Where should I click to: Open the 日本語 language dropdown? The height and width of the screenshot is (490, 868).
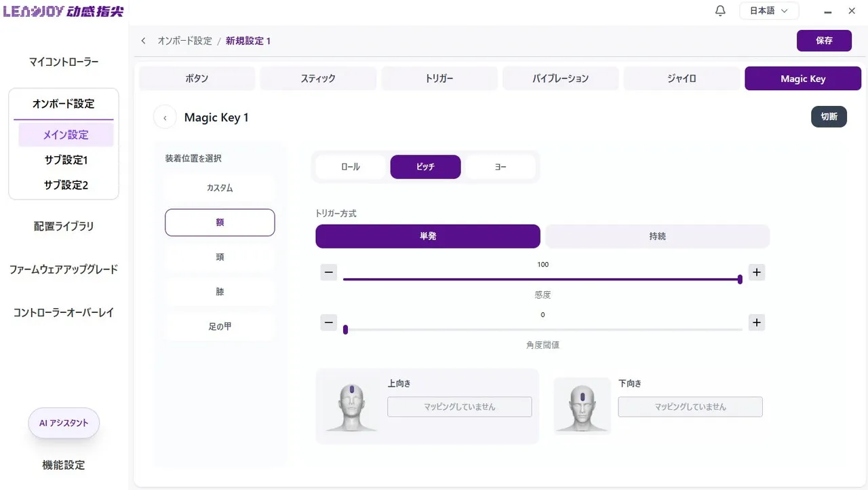coord(768,11)
